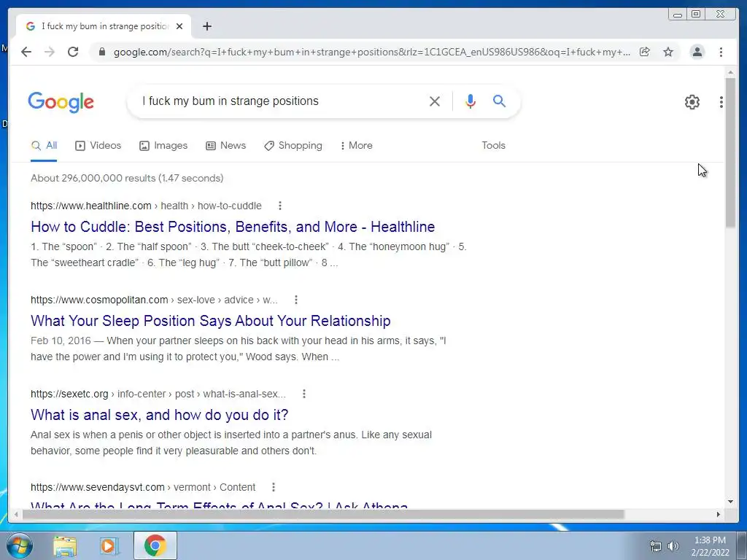This screenshot has width=747, height=560.
Task: Focus the Chrome address bar
Action: click(x=371, y=52)
